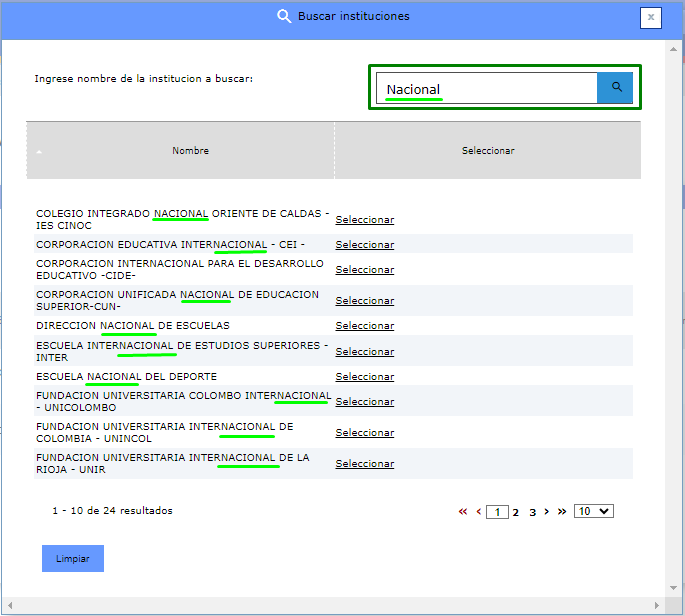This screenshot has height=616, width=685.
Task: Click the institution name search field
Action: click(487, 89)
